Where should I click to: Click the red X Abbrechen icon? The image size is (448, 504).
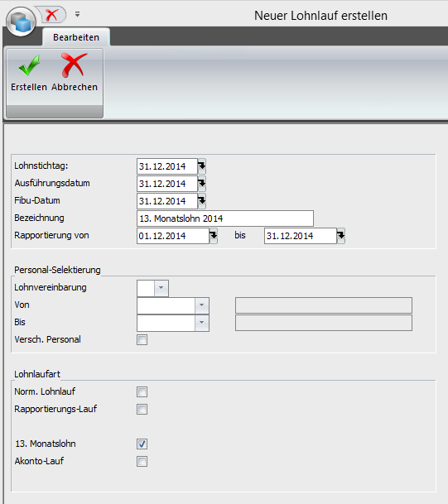click(74, 65)
